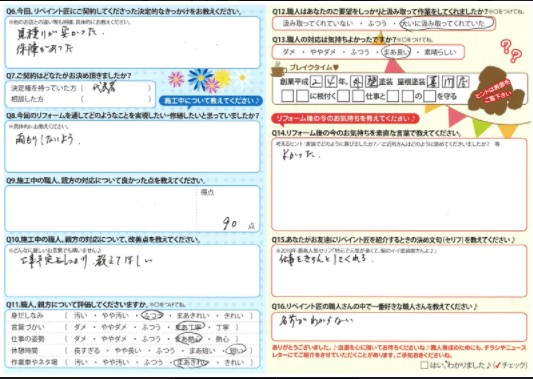Click the Q8 question heading text
Viewport: 533px width, 379px height.
coord(132,116)
